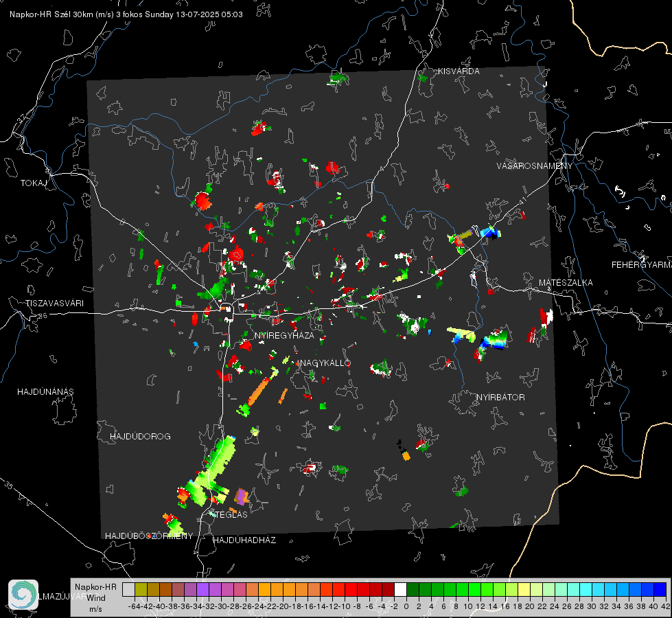Screen dimensions: 672x618
Task: Click the MÁTÉSZALKA city label
Action: [566, 283]
